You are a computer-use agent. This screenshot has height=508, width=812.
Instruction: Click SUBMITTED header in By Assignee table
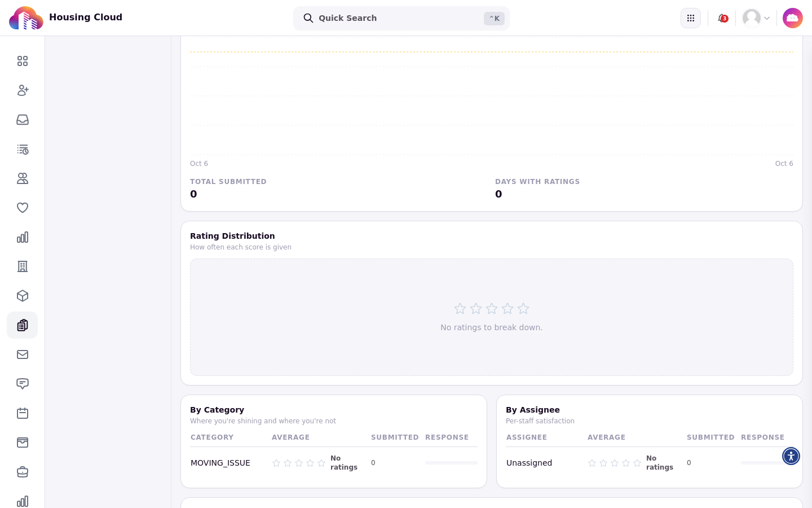tap(710, 437)
